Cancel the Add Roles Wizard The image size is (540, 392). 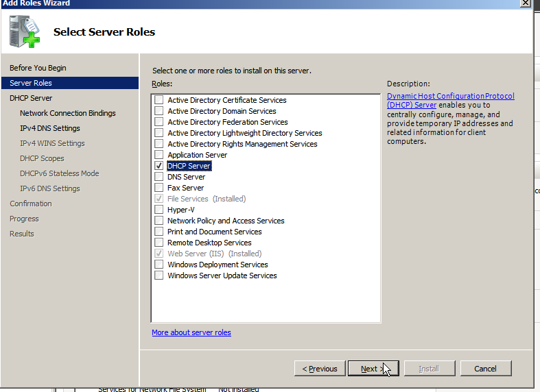click(x=486, y=368)
